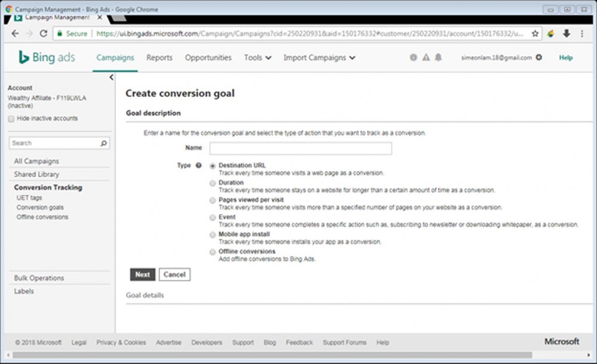Select Event radio button
Screen dimensions: 597x364
pyautogui.click(x=213, y=217)
